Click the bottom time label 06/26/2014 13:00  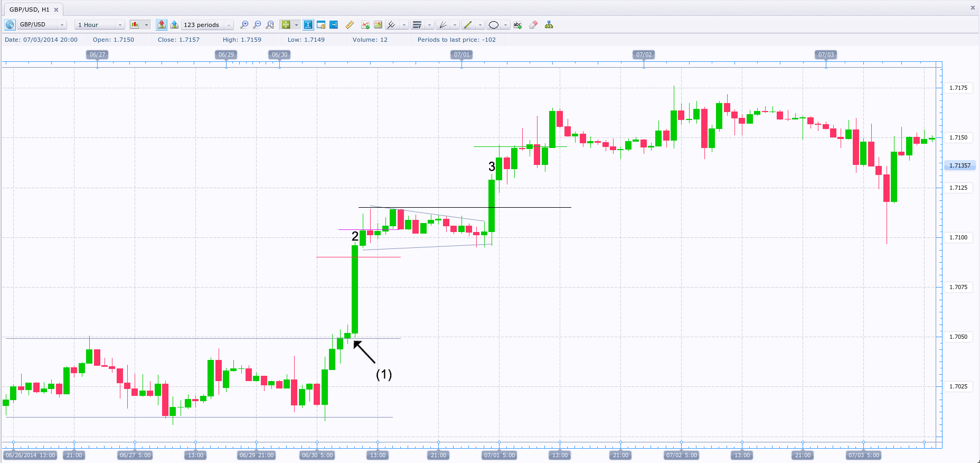(x=31, y=455)
